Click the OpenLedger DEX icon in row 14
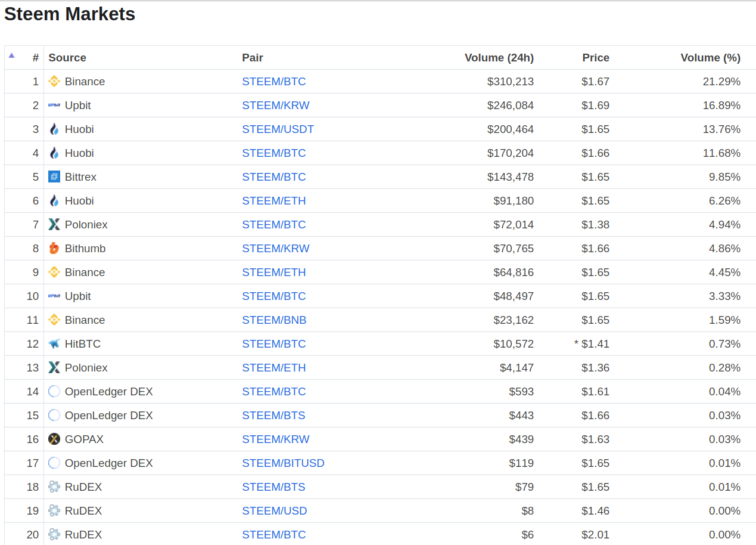 [54, 392]
